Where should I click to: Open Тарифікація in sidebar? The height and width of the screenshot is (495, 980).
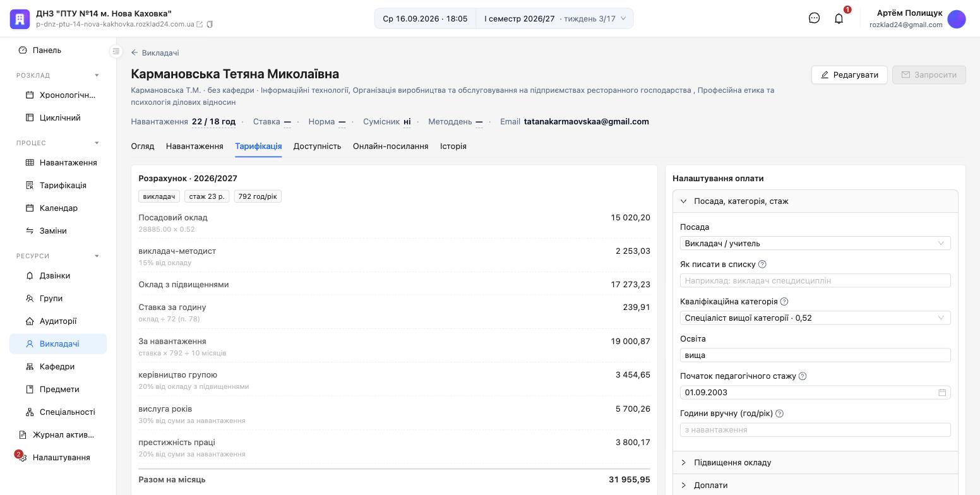click(x=58, y=186)
